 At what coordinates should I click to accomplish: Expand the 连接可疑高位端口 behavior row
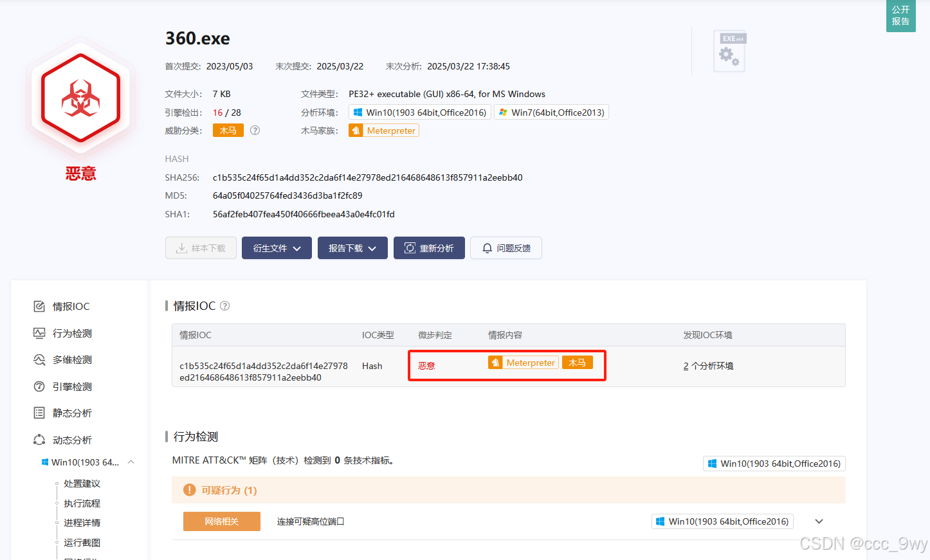(x=819, y=521)
